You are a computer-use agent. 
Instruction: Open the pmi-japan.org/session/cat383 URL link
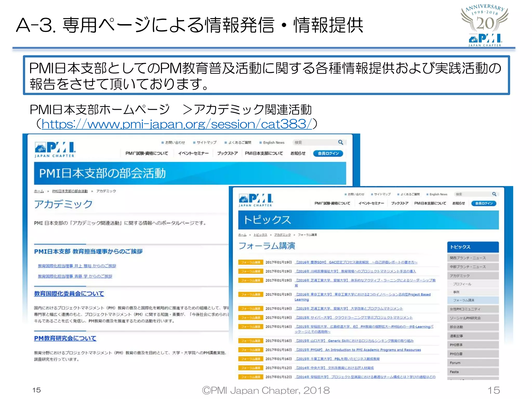pyautogui.click(x=177, y=124)
